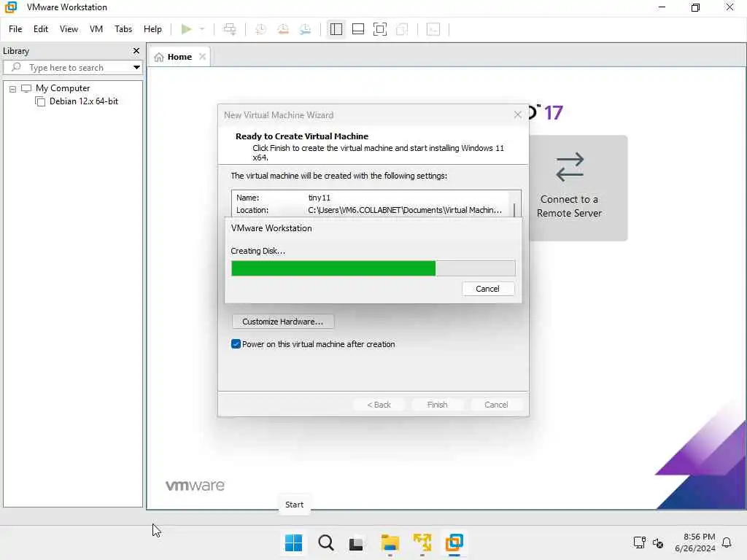Click the Revert to Snapshot icon
747x560 pixels.
283,29
